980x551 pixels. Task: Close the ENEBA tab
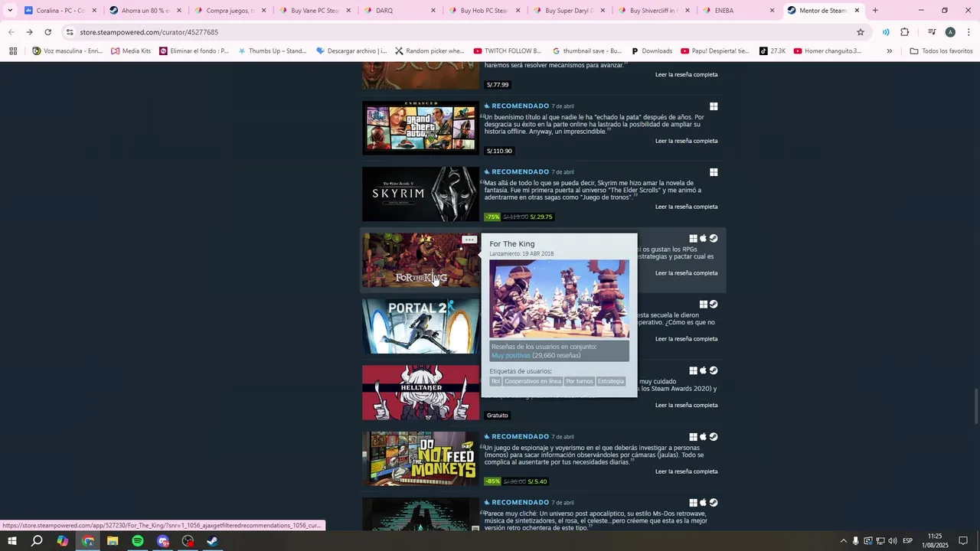pyautogui.click(x=772, y=11)
